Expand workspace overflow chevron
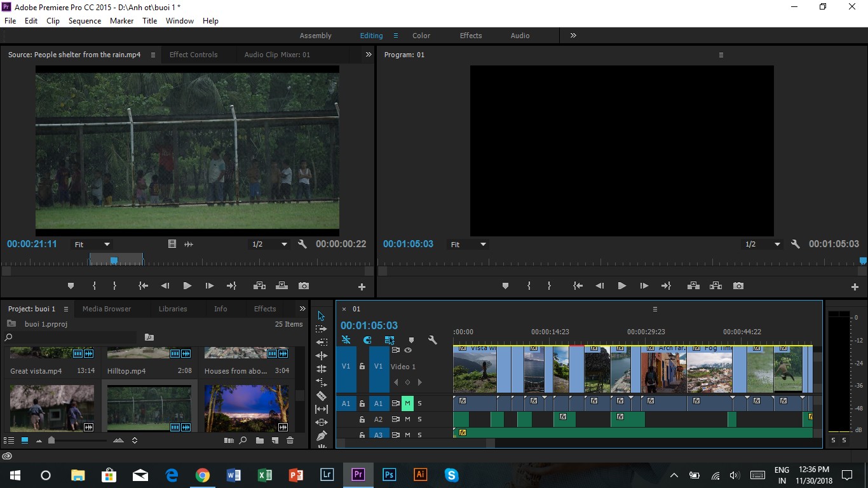 [x=573, y=36]
